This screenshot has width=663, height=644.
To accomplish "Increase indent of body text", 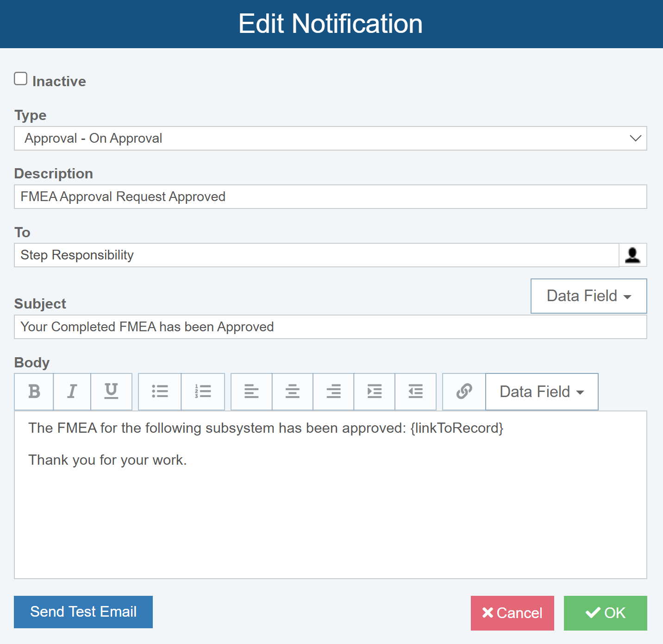I will pyautogui.click(x=374, y=391).
